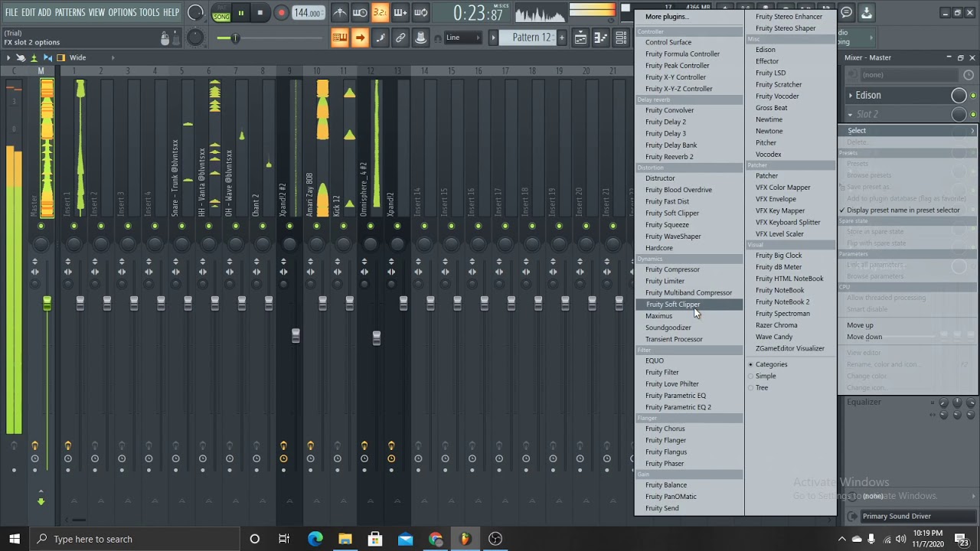Open the Playlist view icon

tap(580, 37)
